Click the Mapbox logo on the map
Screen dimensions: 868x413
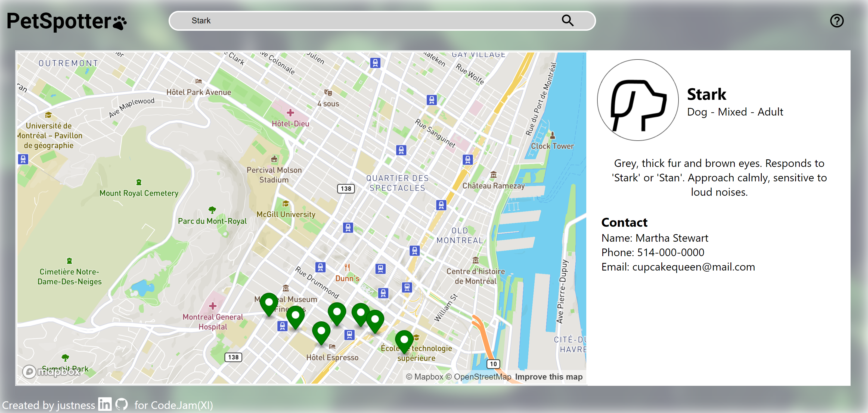point(51,372)
